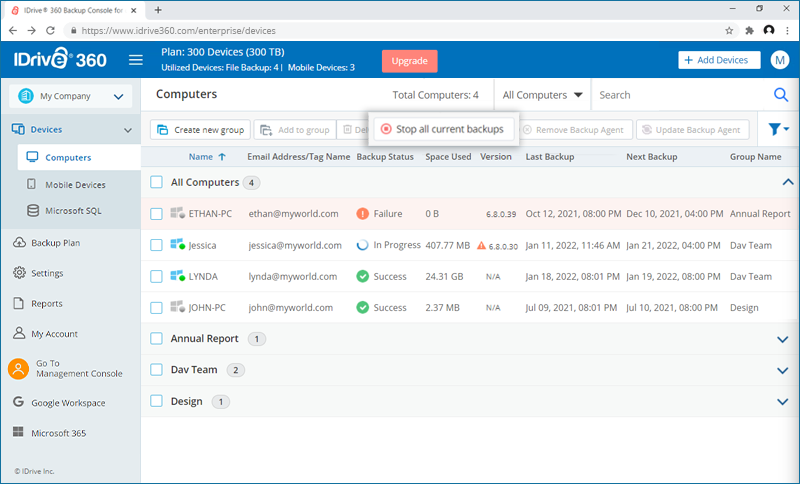
Task: Expand the Design group chevron
Action: tap(782, 402)
